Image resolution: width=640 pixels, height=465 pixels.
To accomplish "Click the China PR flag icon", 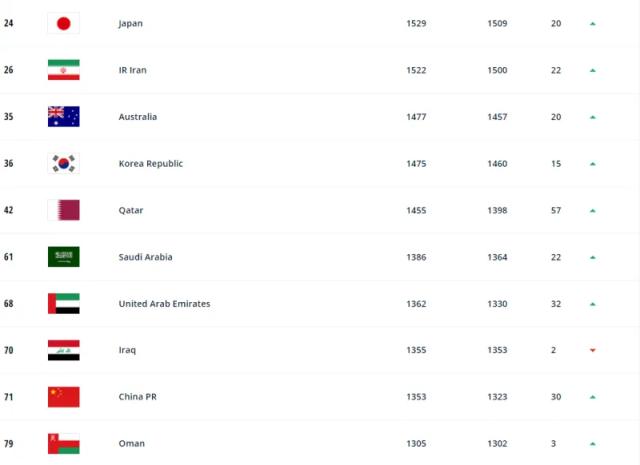I will tap(63, 397).
